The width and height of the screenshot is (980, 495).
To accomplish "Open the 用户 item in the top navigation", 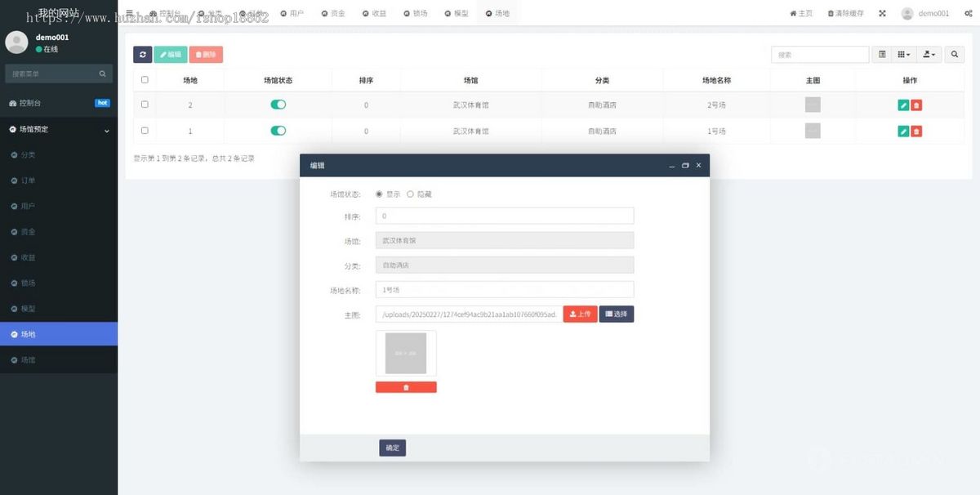I will (291, 13).
